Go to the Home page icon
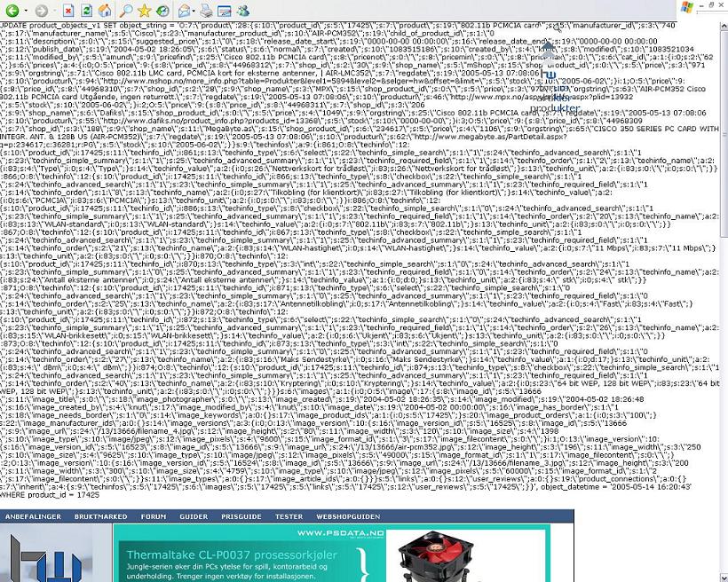The image size is (728, 582). (x=105, y=11)
